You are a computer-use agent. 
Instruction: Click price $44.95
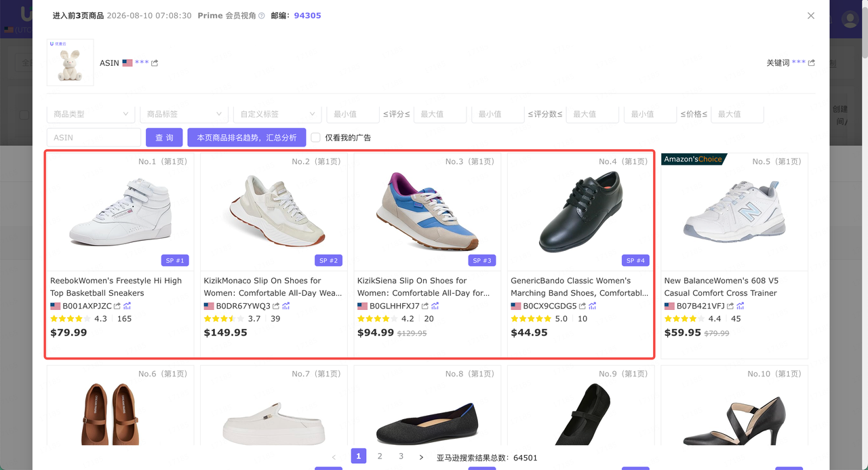click(x=529, y=332)
